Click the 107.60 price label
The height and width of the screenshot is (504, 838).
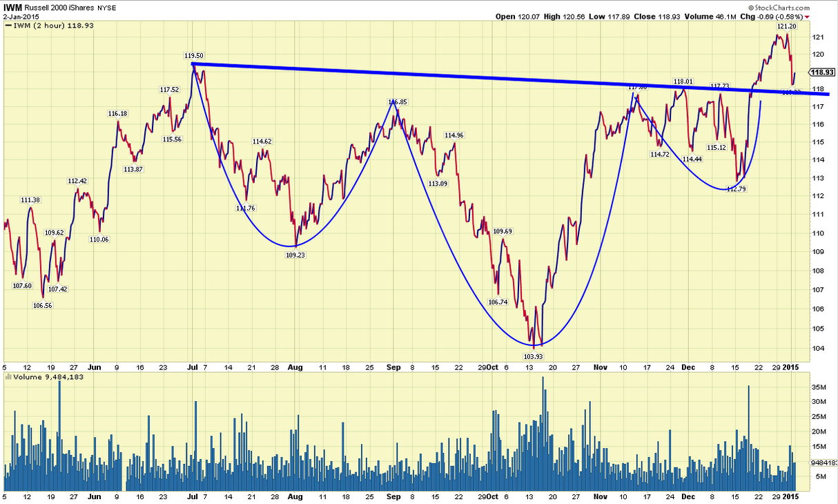point(22,285)
